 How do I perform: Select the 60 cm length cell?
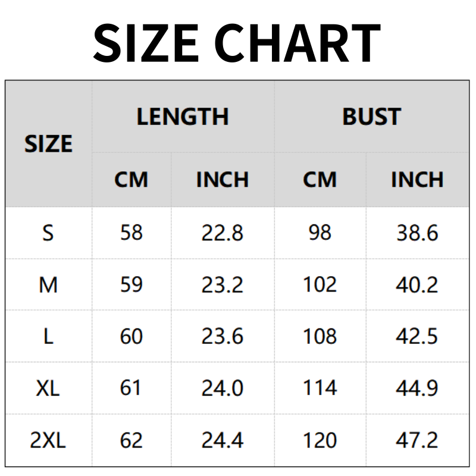[131, 337]
